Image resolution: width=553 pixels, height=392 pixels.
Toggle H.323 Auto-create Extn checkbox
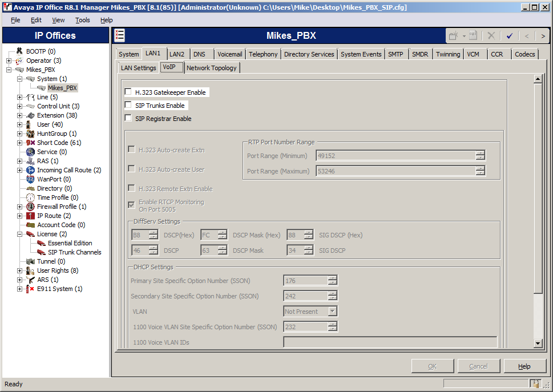[x=132, y=149]
